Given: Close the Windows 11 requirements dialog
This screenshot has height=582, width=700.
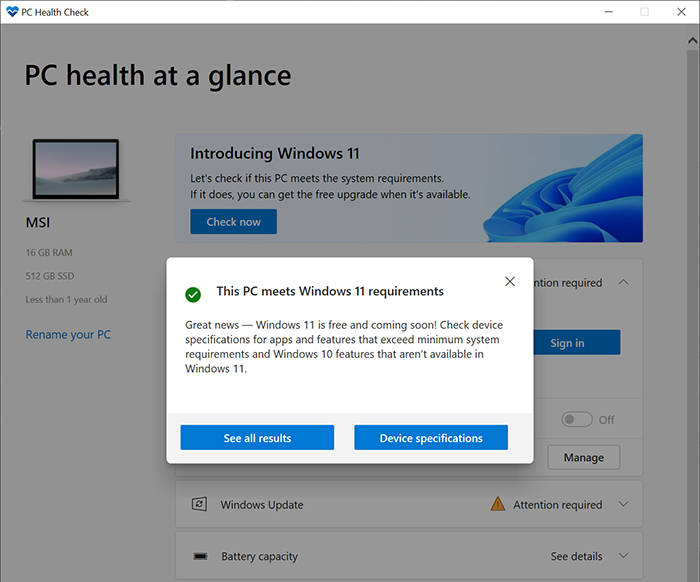Looking at the screenshot, I should click(510, 281).
